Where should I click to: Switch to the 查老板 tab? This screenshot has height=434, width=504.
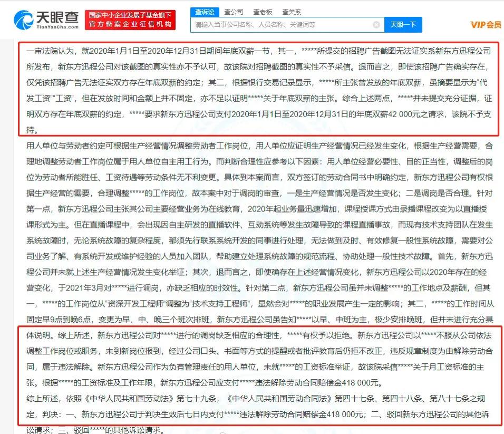[x=263, y=12]
